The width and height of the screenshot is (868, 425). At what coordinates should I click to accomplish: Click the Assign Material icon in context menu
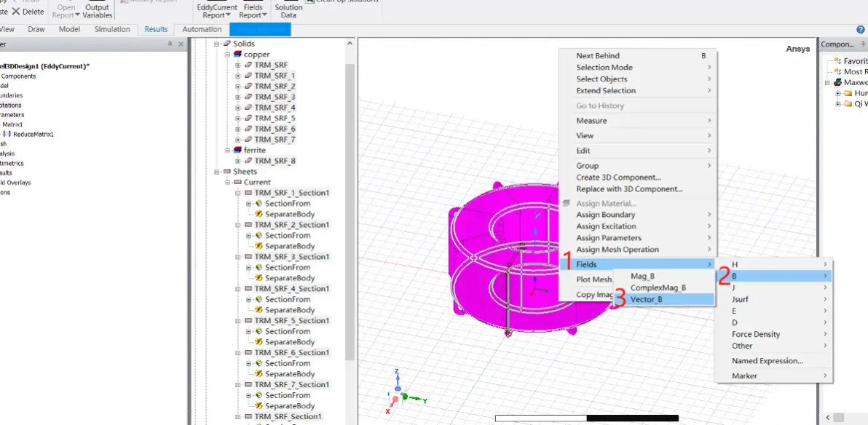coord(566,203)
